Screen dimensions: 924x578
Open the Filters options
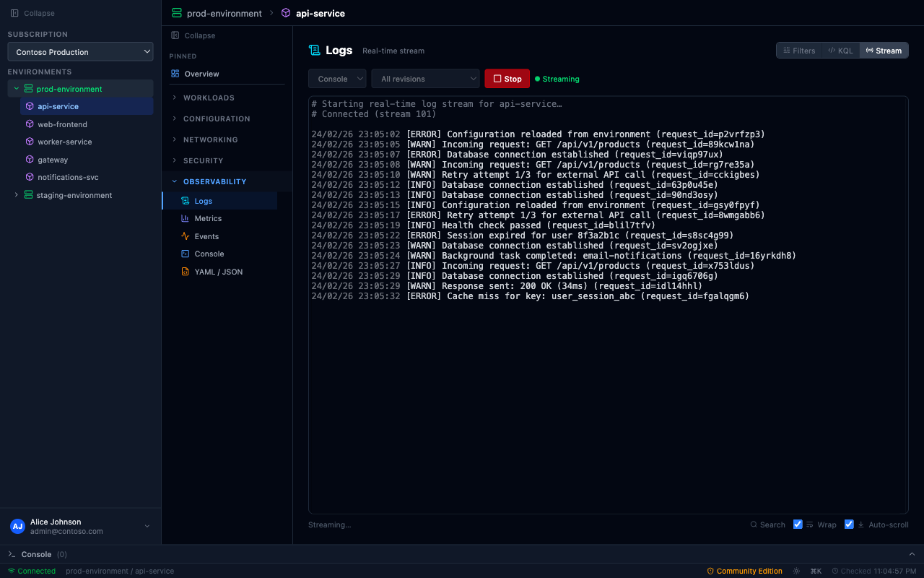(798, 51)
